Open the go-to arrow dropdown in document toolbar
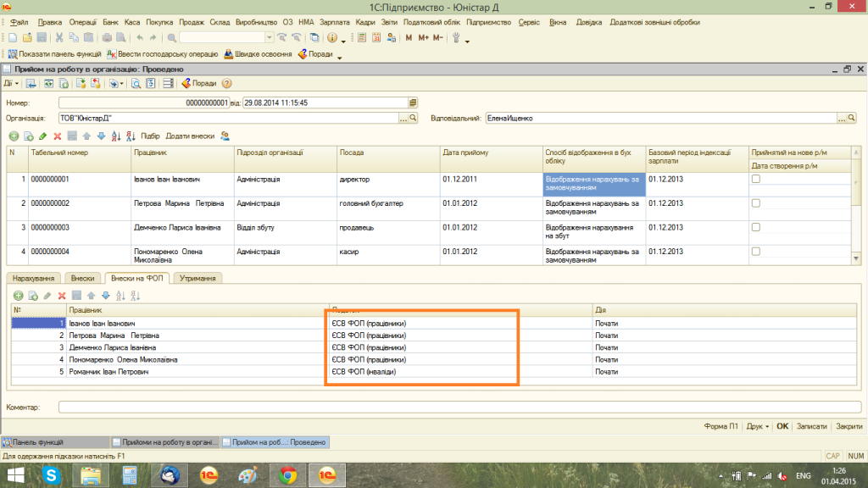 tap(116, 84)
